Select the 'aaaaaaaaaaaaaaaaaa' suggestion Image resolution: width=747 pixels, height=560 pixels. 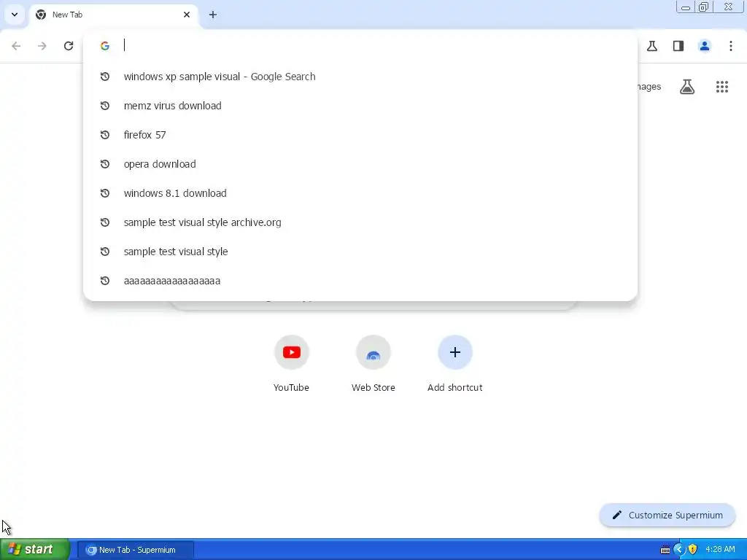(x=360, y=281)
